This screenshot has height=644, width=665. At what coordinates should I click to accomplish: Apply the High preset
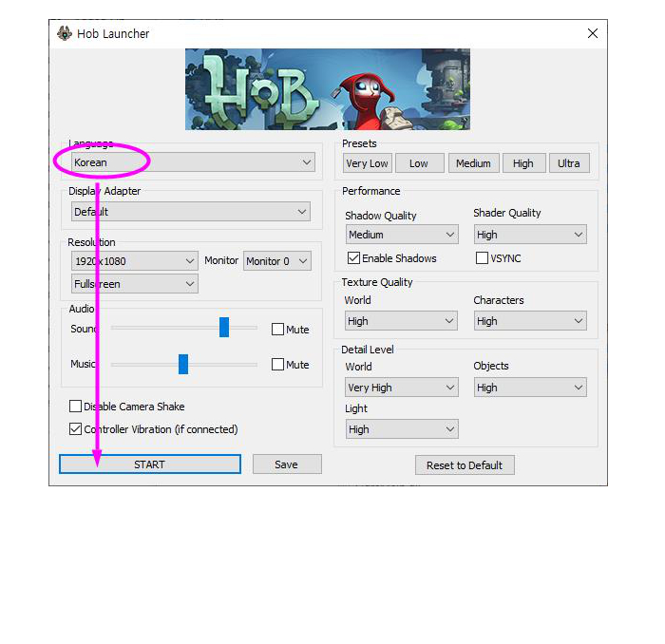point(523,163)
